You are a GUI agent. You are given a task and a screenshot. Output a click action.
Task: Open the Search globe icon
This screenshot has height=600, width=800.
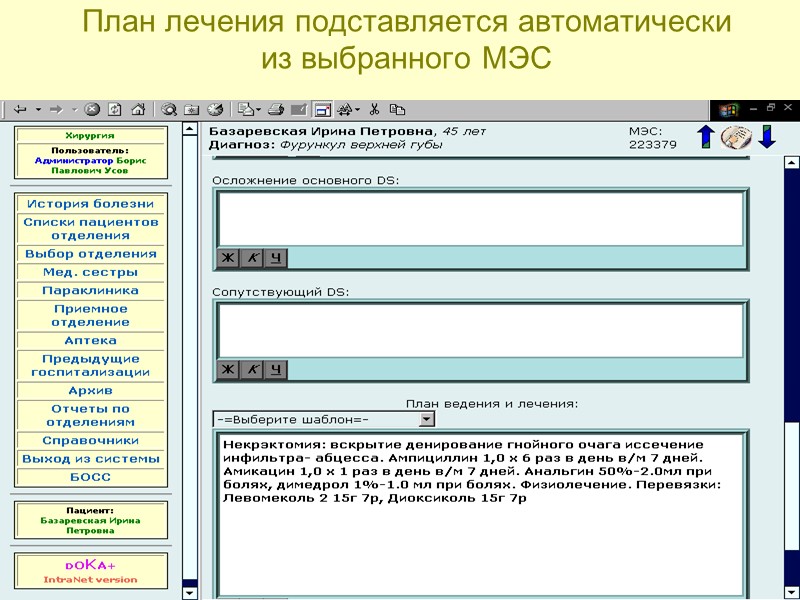tap(169, 109)
